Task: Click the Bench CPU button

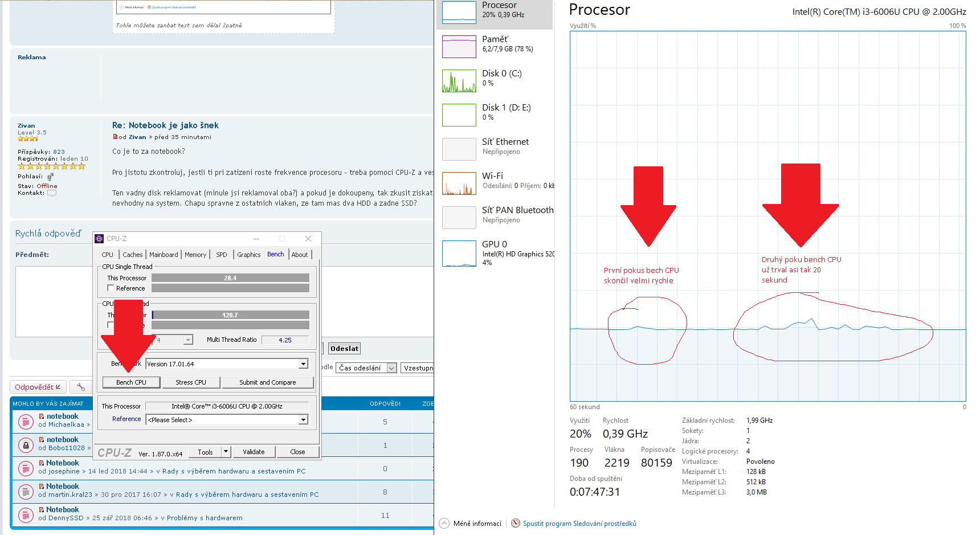Action: pos(131,382)
